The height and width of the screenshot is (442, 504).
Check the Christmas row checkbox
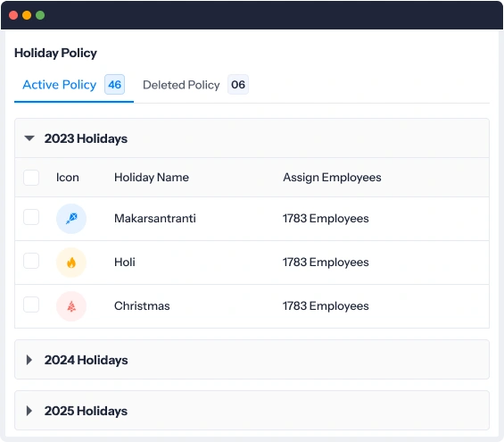[x=31, y=304]
